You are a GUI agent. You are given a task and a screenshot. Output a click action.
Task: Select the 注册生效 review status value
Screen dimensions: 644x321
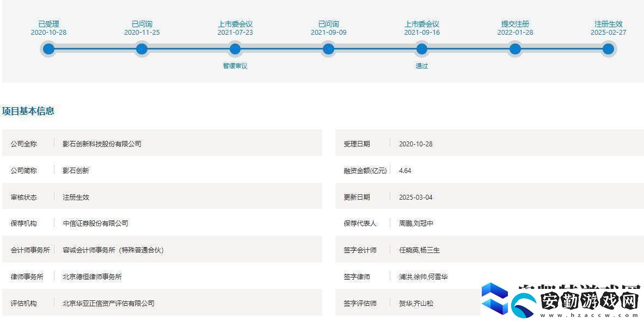click(76, 197)
